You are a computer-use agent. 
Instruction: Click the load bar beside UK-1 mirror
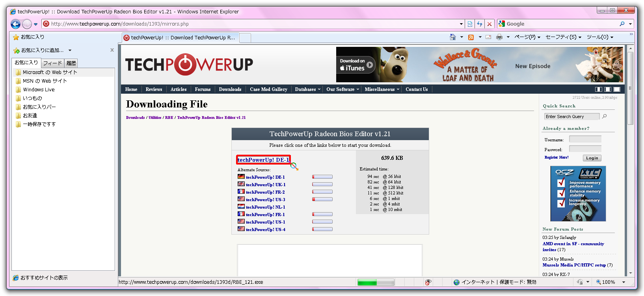click(322, 184)
